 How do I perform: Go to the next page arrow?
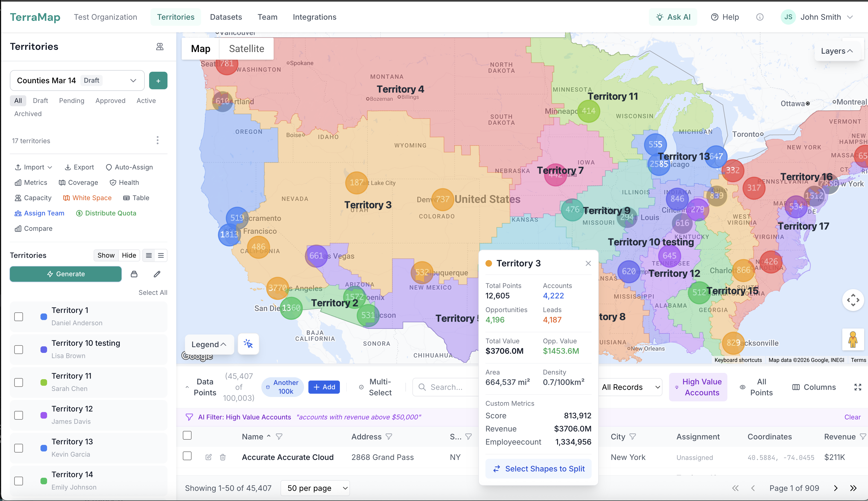[x=836, y=488]
